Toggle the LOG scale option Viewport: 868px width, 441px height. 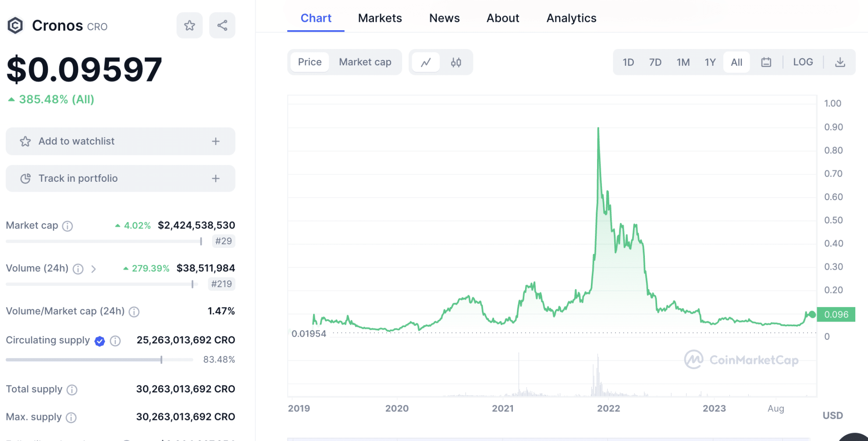pos(803,62)
